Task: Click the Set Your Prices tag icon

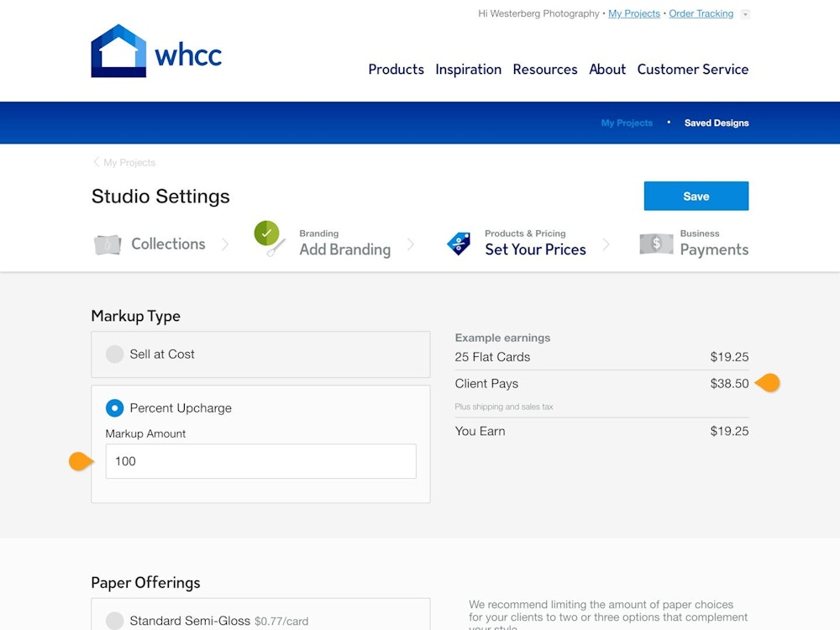Action: pos(459,244)
